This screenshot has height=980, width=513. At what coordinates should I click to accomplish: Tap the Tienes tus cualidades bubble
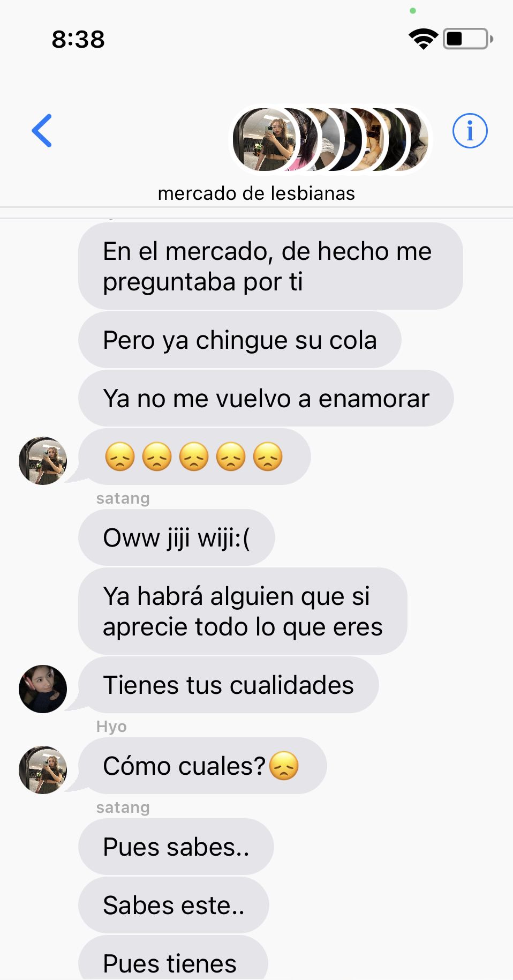[228, 685]
